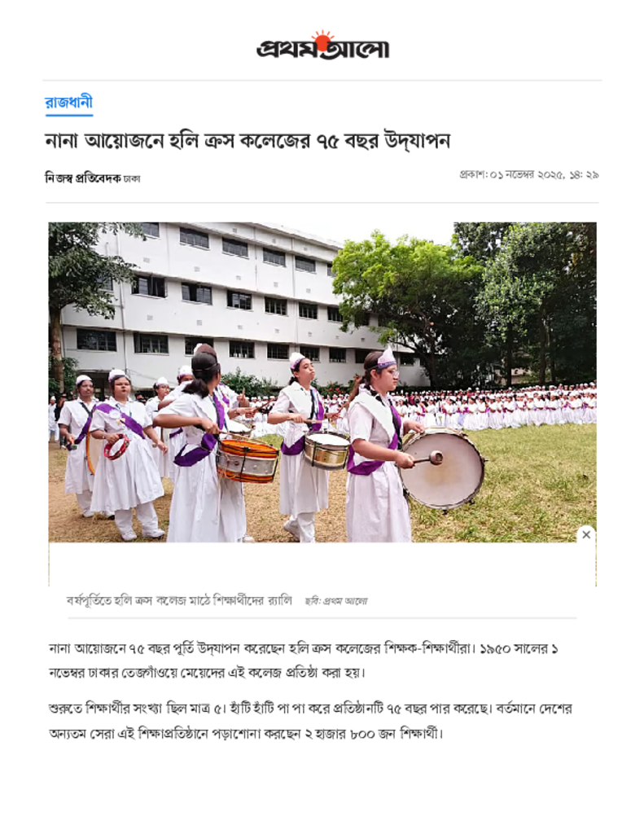Click the second paragraph about student numbers

click(310, 722)
